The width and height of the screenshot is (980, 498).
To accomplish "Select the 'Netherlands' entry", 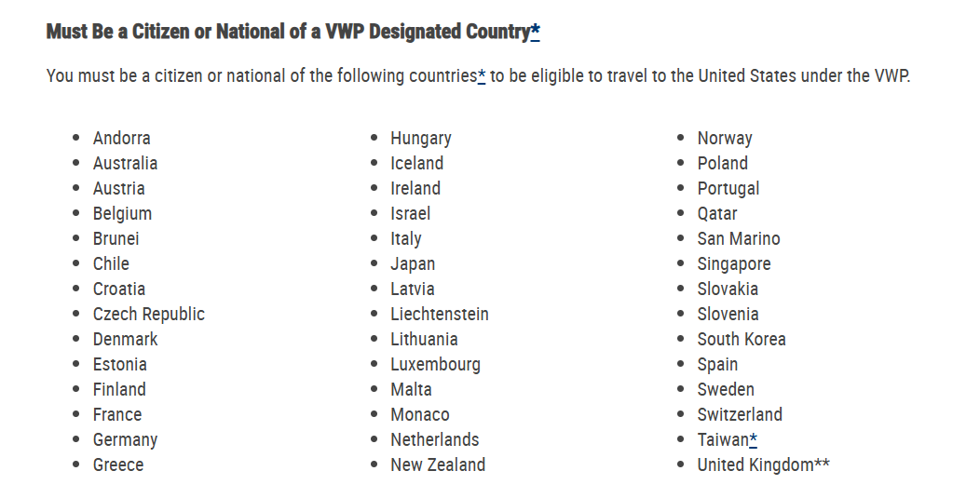I will (x=434, y=440).
